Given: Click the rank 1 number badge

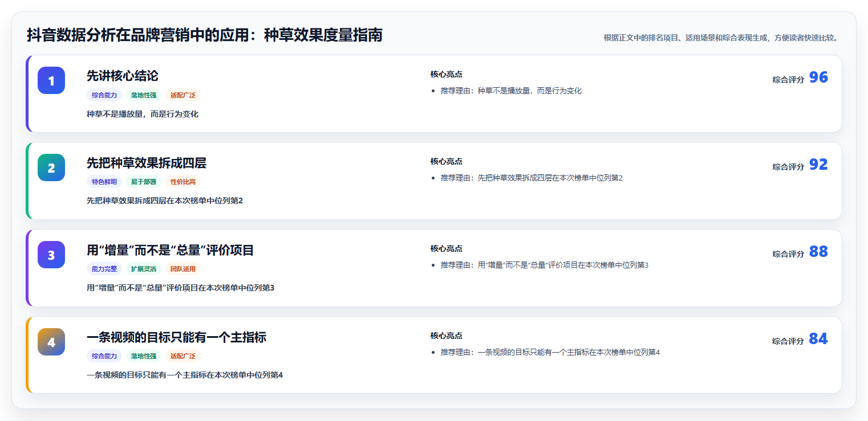Looking at the screenshot, I should (51, 80).
